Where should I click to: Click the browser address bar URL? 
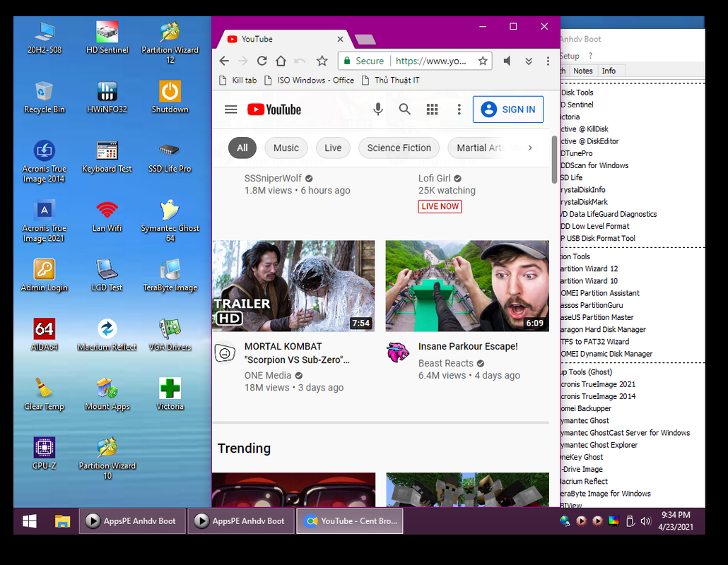click(x=431, y=61)
